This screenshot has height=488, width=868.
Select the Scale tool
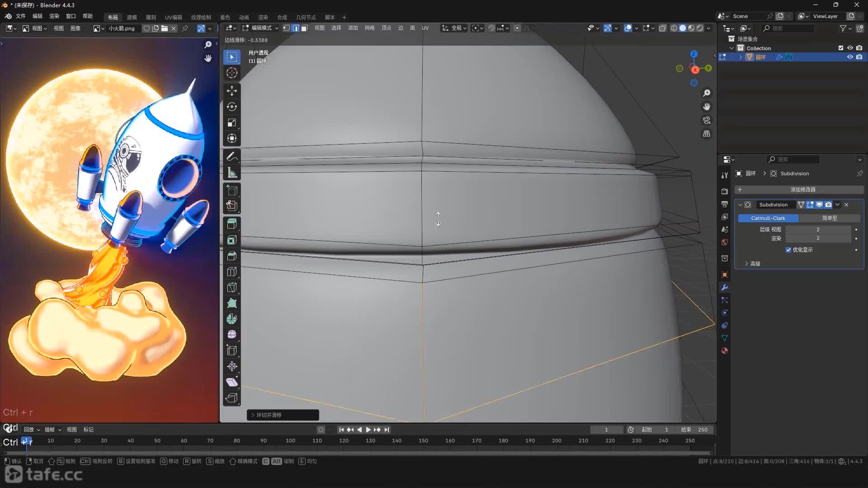pos(231,122)
